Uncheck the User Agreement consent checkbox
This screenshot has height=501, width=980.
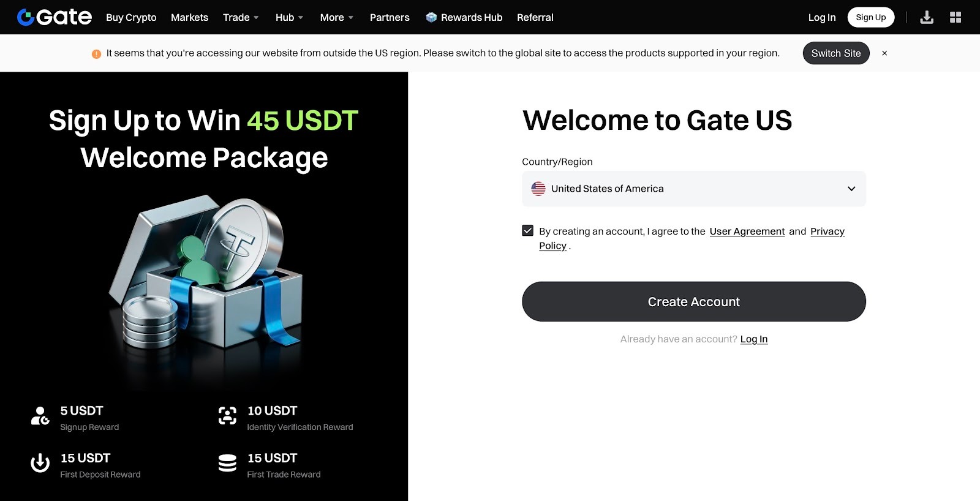tap(527, 230)
